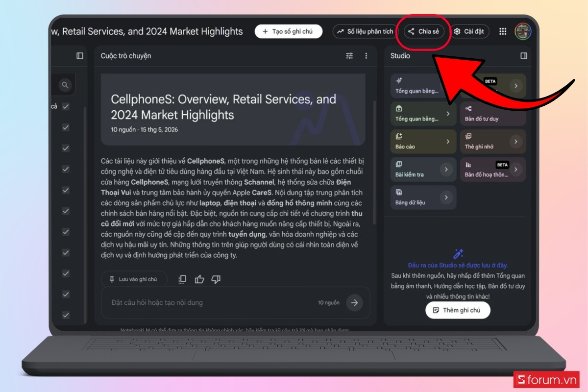Click the CellphoneS Overview title in the notebook card
This screenshot has width=588, height=392.
[223, 107]
